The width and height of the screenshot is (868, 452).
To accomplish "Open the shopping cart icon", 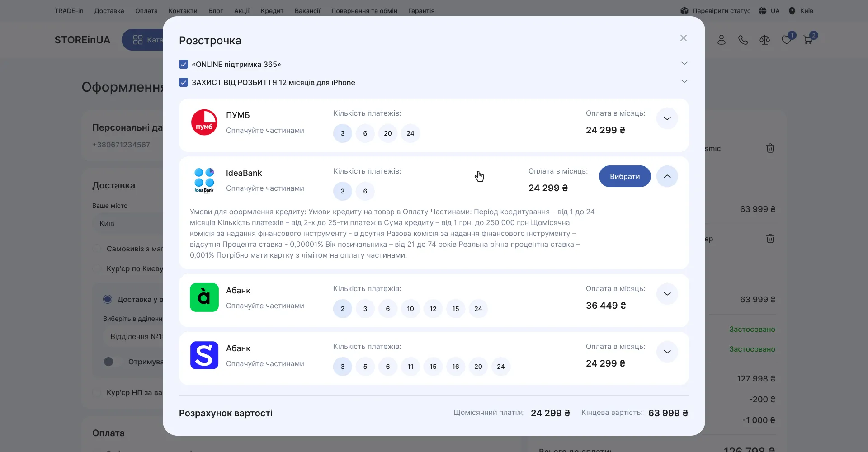I will [x=808, y=40].
